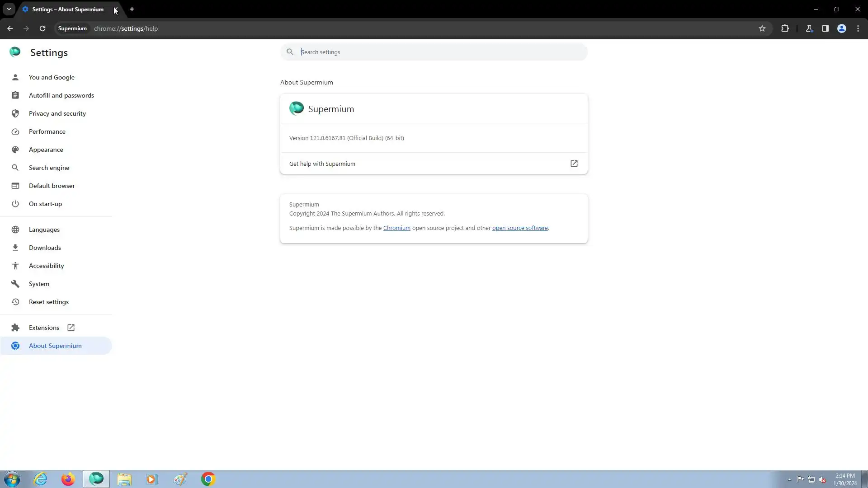Open the Extensions puzzle icon
The width and height of the screenshot is (868, 488).
[785, 28]
